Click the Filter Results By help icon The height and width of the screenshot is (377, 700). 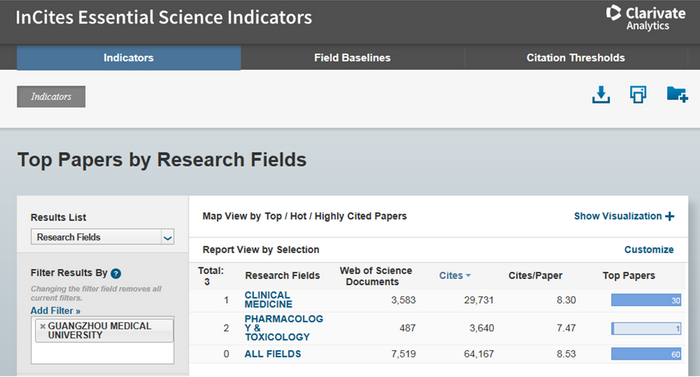(x=116, y=273)
